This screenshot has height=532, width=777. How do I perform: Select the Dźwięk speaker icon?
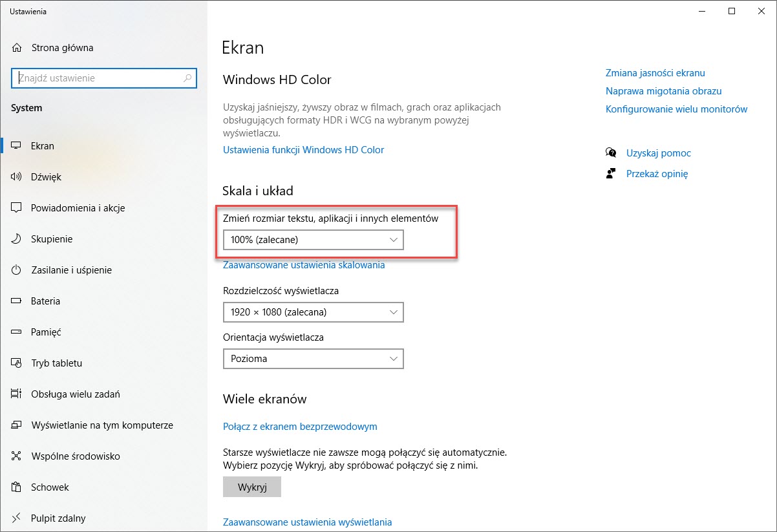click(17, 177)
